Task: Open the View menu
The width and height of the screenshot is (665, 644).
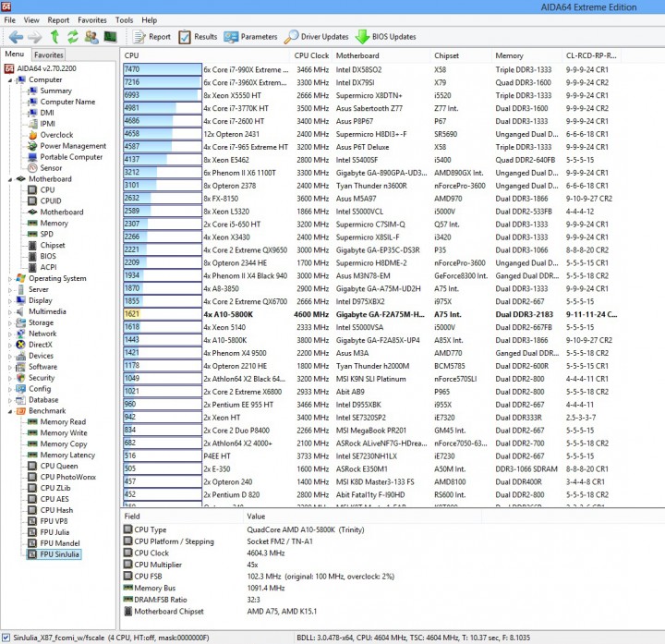Action: (31, 20)
